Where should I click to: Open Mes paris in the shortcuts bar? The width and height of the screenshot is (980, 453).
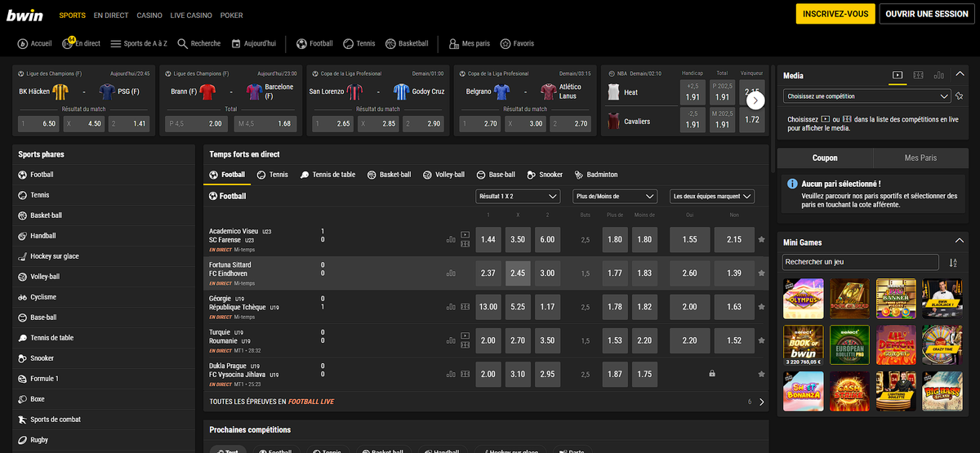pos(469,43)
